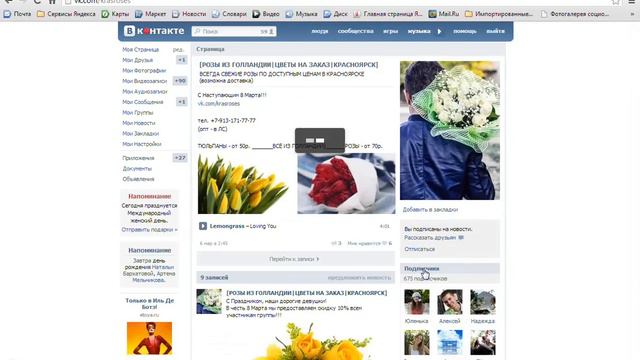Open the page avatar photo with white bouquet
The width and height of the screenshot is (640, 360).
tap(450, 131)
